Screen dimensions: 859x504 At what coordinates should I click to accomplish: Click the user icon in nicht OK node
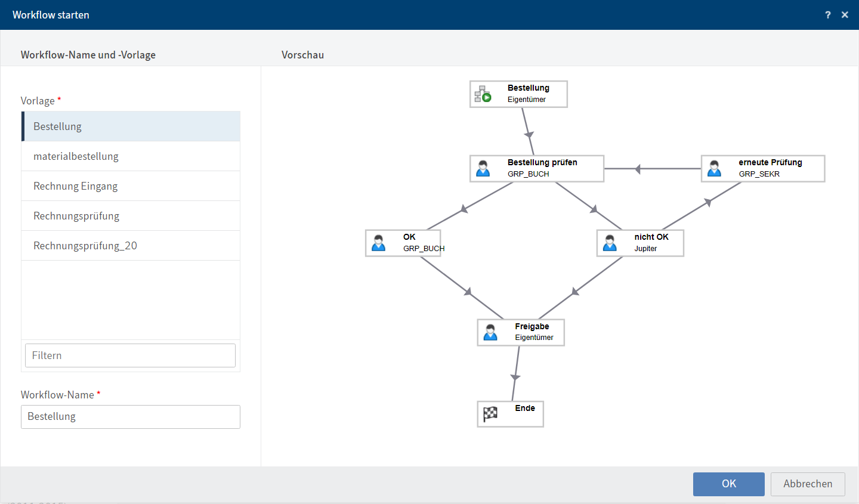(610, 243)
